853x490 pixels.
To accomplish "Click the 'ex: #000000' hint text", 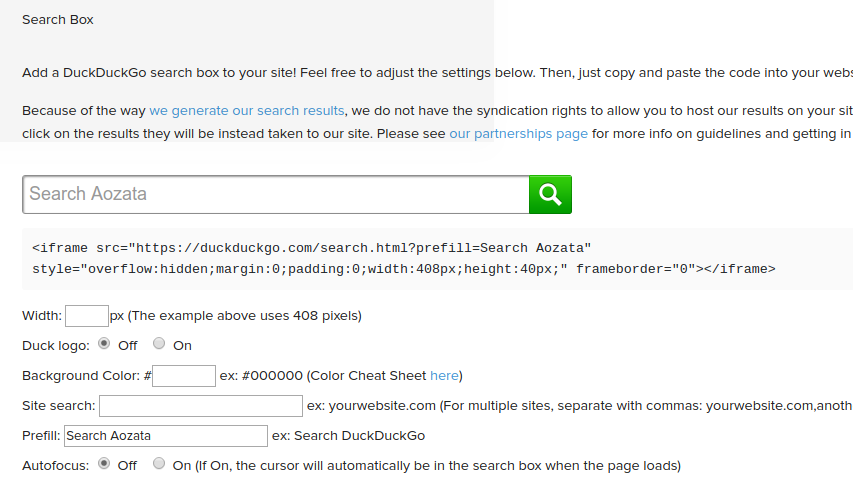I will coord(261,376).
